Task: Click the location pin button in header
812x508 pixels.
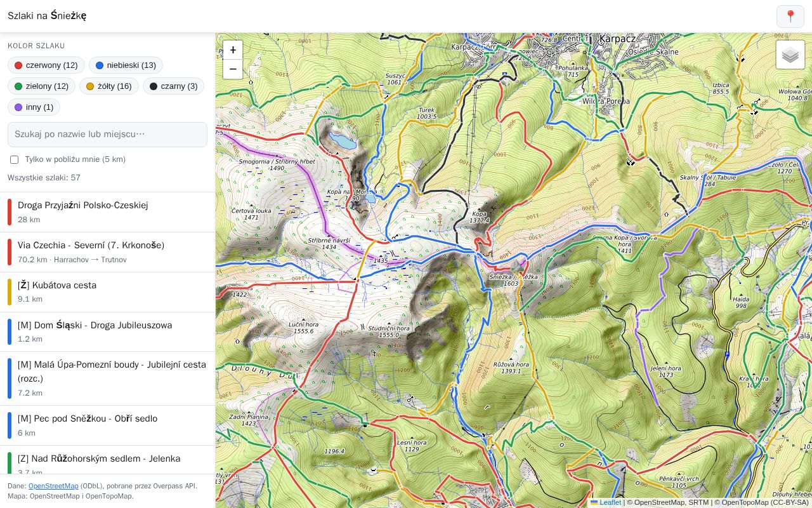Action: coord(790,17)
